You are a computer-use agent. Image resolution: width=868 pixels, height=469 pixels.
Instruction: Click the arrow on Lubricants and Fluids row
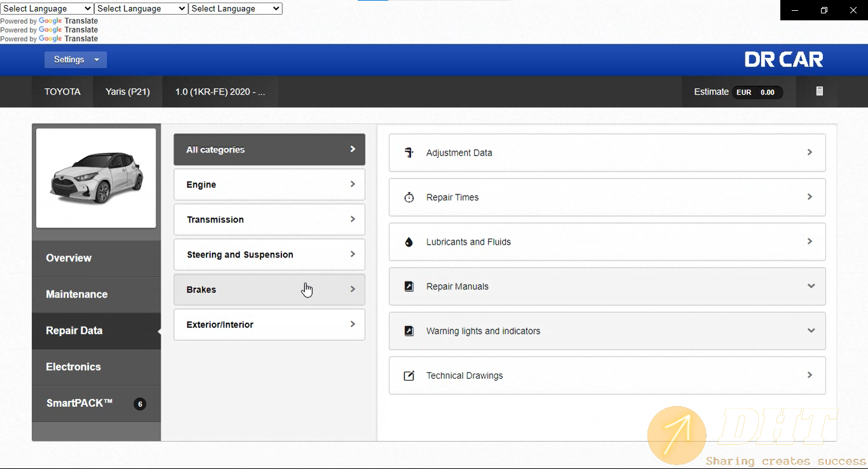pos(810,241)
